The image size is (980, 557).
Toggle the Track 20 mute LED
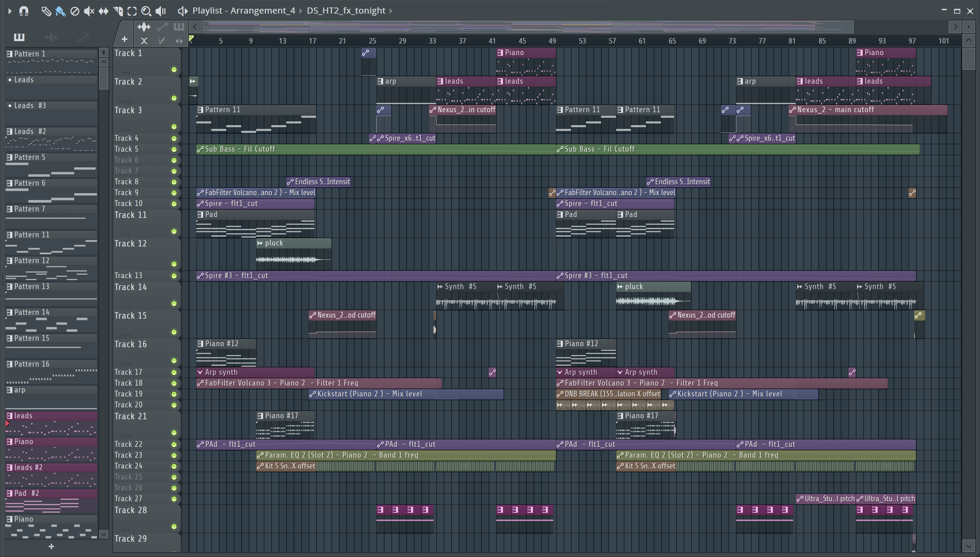[x=174, y=405]
